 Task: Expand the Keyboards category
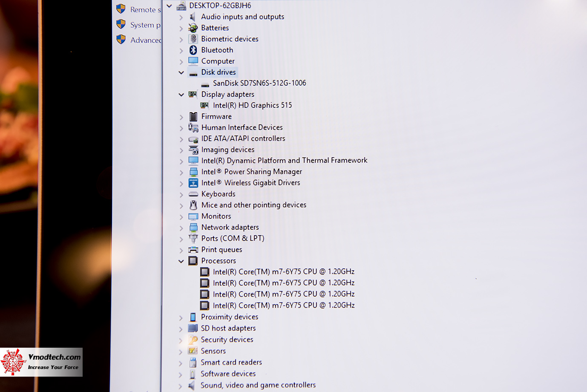pos(181,195)
